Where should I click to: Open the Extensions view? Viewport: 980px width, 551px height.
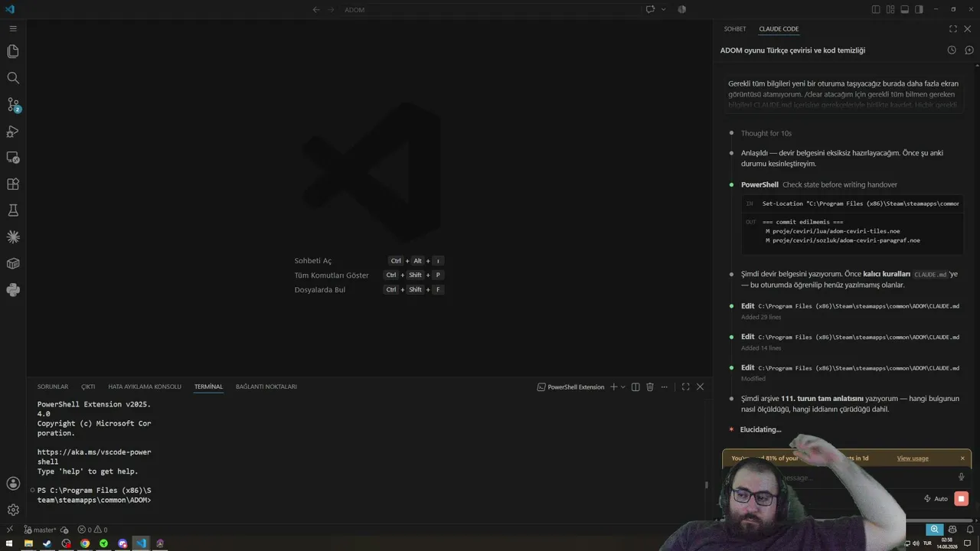point(13,184)
